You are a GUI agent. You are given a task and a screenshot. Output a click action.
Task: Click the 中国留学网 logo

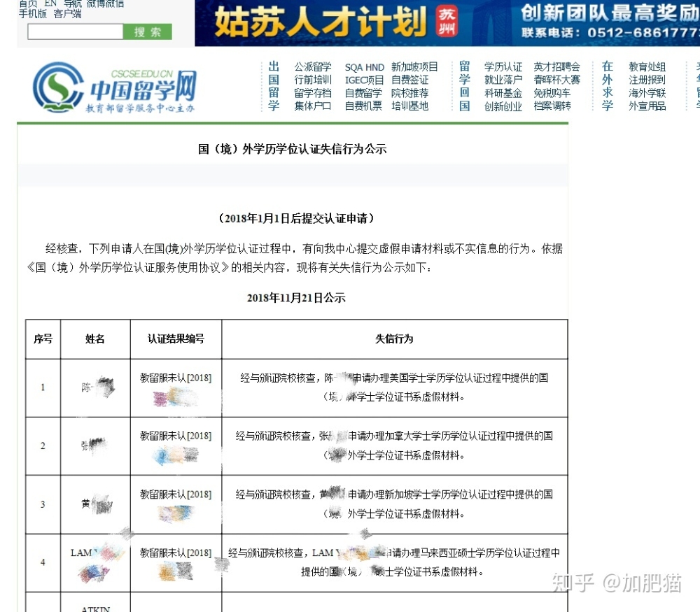point(115,88)
